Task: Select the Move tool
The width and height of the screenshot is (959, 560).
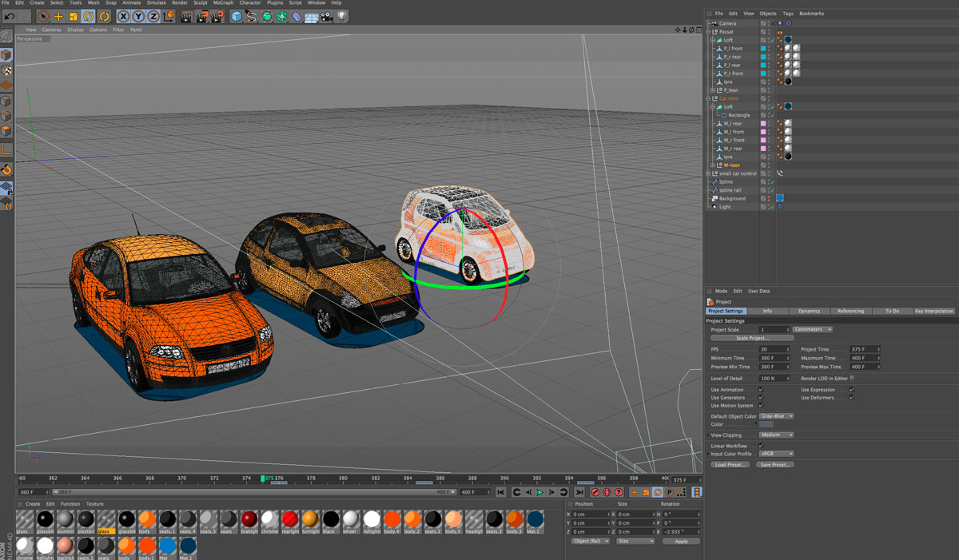Action: 58,16
